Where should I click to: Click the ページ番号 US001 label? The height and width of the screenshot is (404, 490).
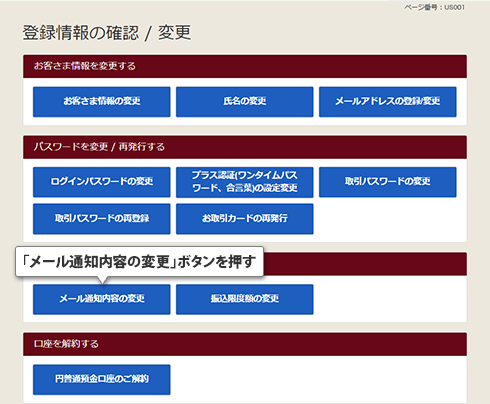[434, 7]
